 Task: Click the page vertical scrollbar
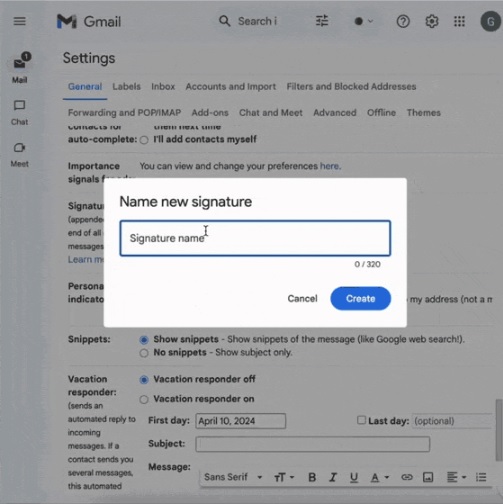499,430
